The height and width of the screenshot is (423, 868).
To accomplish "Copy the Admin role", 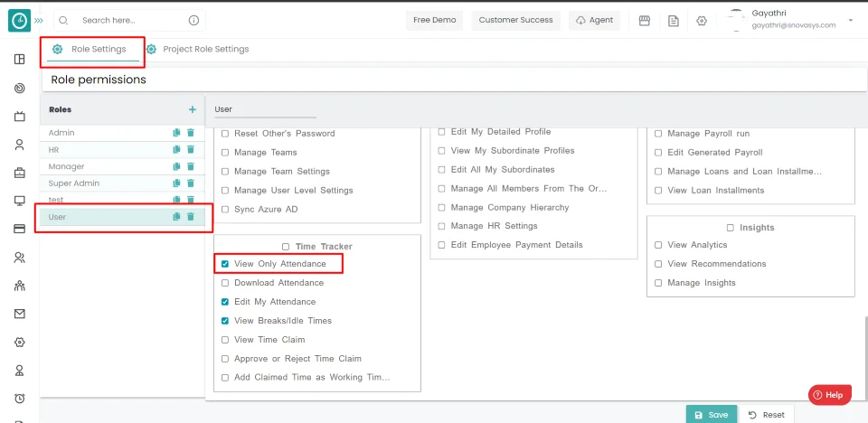I will (x=177, y=133).
